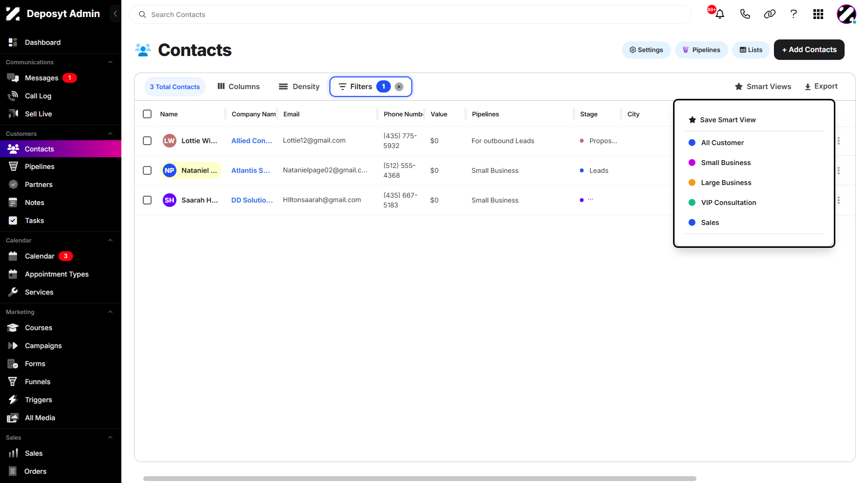868x483 pixels.
Task: Click the Add Contacts button
Action: tap(809, 50)
